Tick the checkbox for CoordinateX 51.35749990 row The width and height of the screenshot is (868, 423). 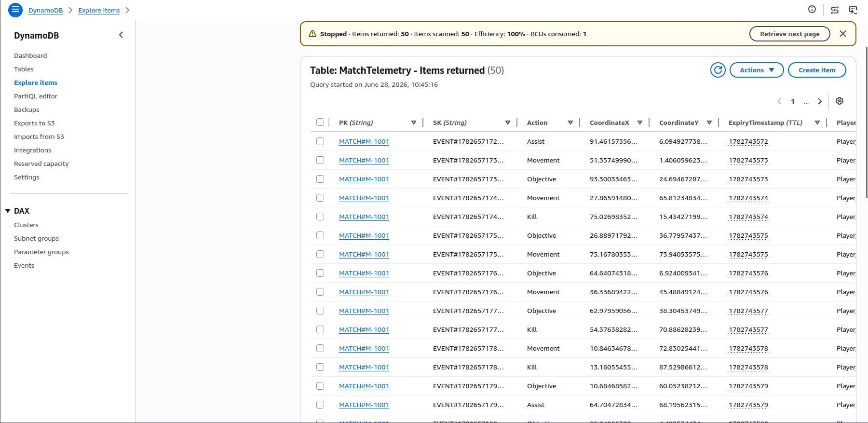point(320,160)
